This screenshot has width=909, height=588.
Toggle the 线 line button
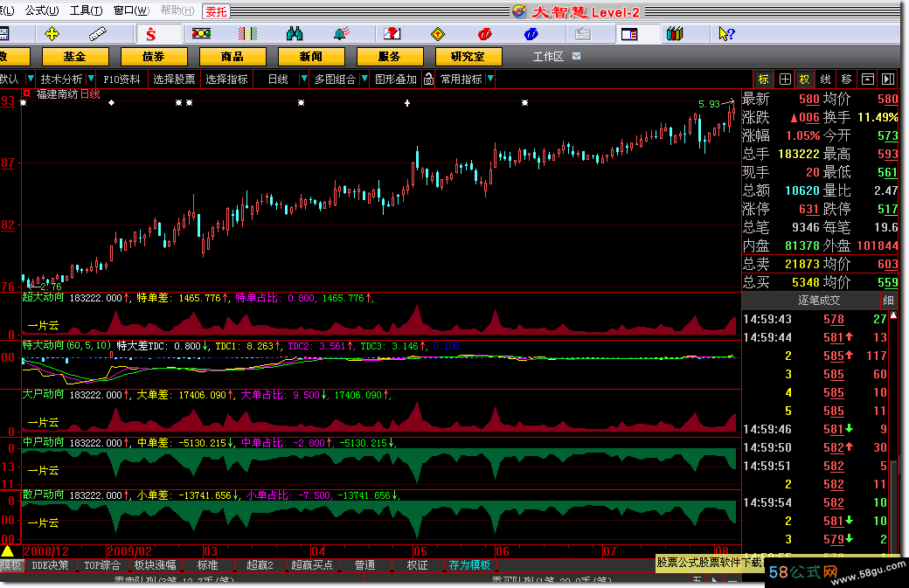coord(825,80)
